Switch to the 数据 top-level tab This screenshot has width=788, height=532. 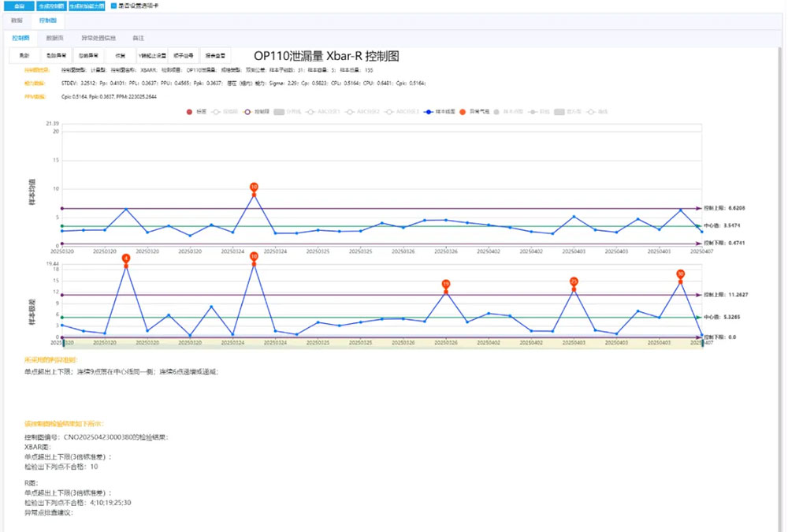tap(17, 20)
